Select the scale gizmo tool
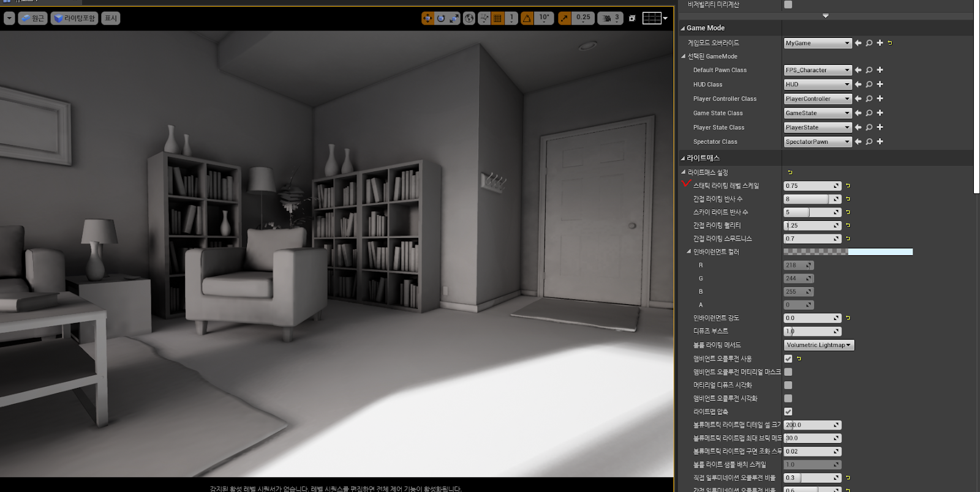Image resolution: width=980 pixels, height=492 pixels. point(454,18)
